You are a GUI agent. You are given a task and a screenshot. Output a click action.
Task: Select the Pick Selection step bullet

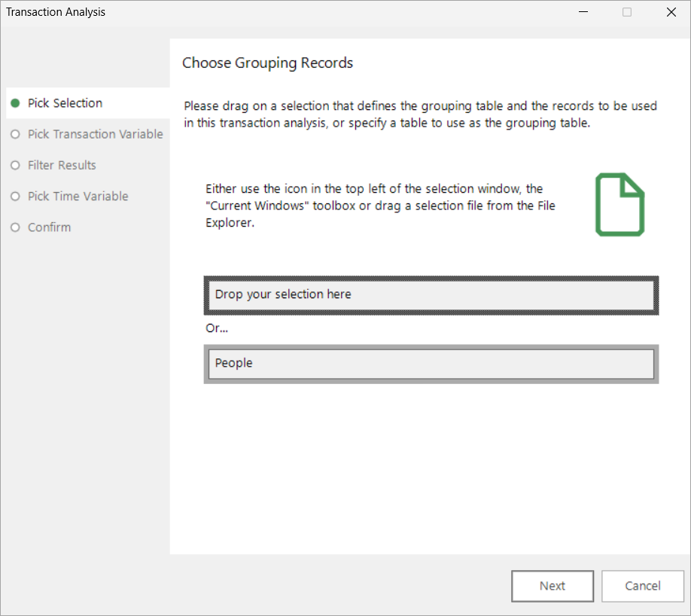point(15,103)
